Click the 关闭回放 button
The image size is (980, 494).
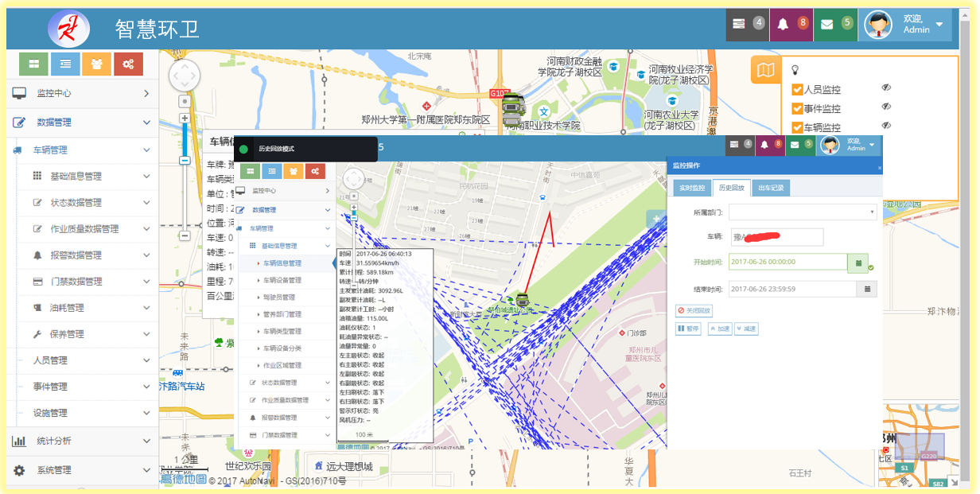(x=694, y=310)
